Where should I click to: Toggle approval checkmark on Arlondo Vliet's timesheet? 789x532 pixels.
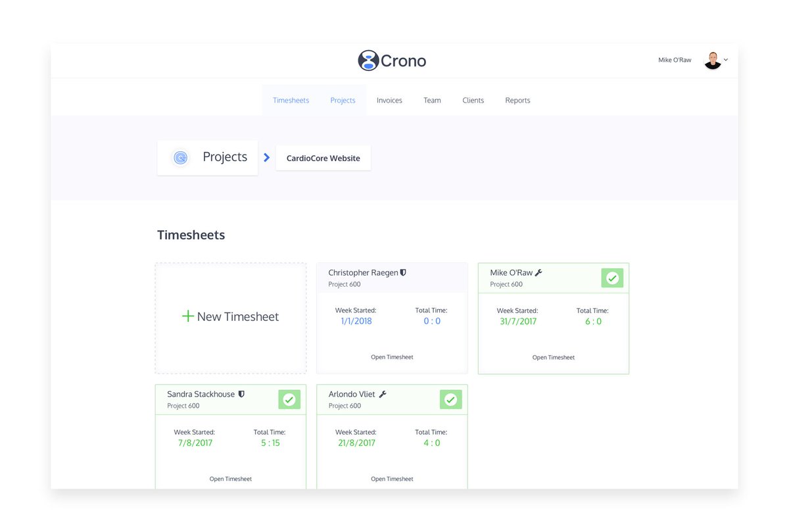click(450, 399)
